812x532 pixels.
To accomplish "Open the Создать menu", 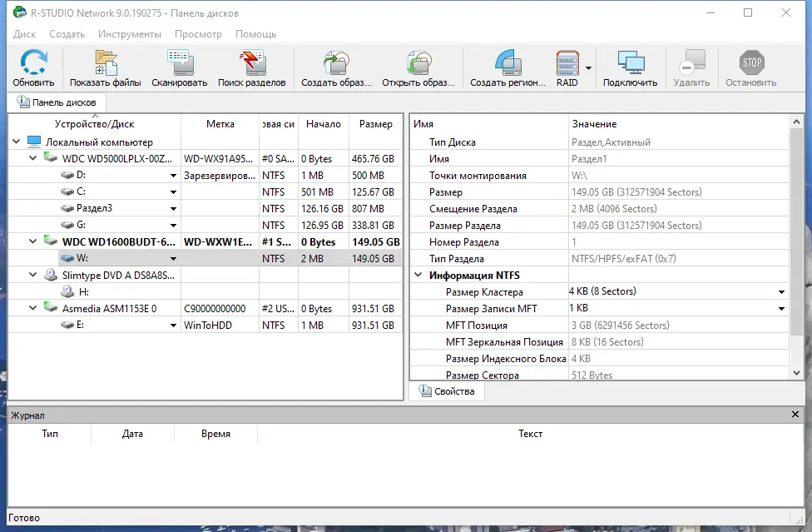I will tap(67, 34).
